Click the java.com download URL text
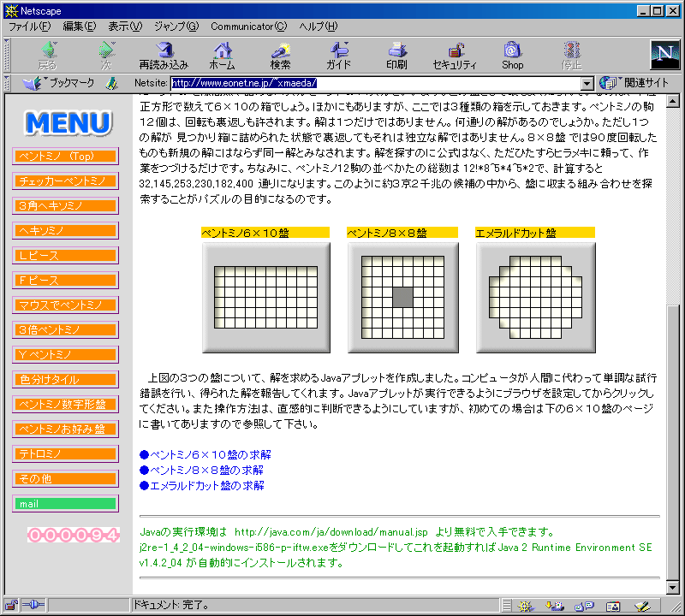Image resolution: width=685 pixels, height=616 pixels. (x=331, y=532)
